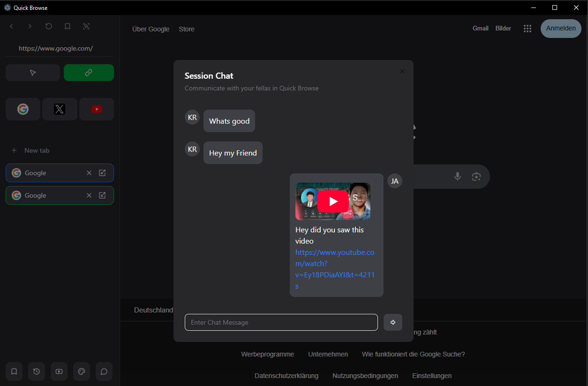Play the YouTube video thumbnail in chat
588x386 pixels.
click(333, 201)
